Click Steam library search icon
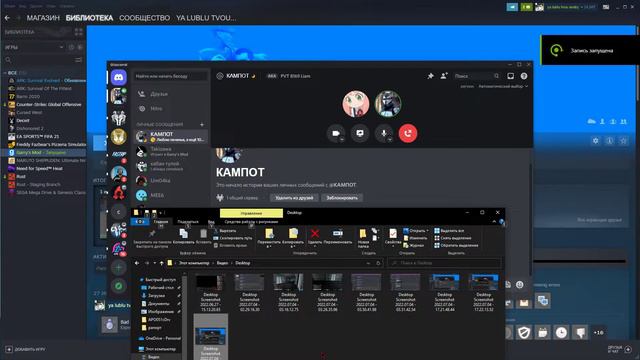The height and width of the screenshot is (360, 640). (x=8, y=60)
